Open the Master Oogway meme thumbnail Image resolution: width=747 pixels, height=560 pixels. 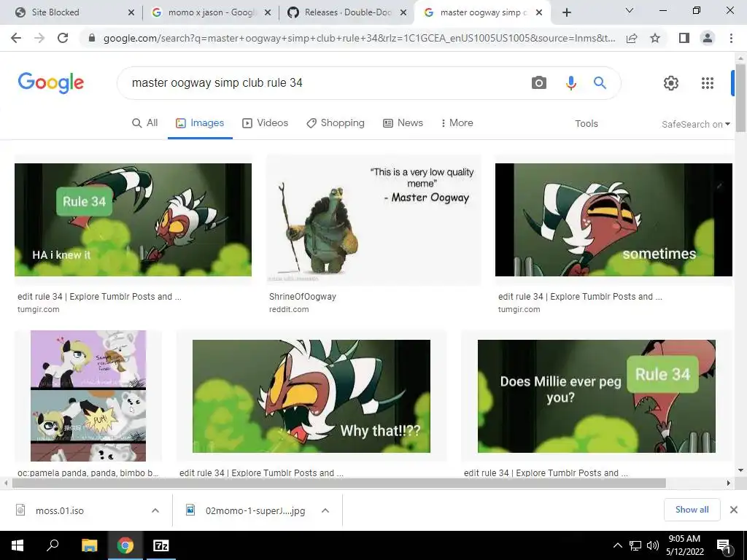coord(373,219)
